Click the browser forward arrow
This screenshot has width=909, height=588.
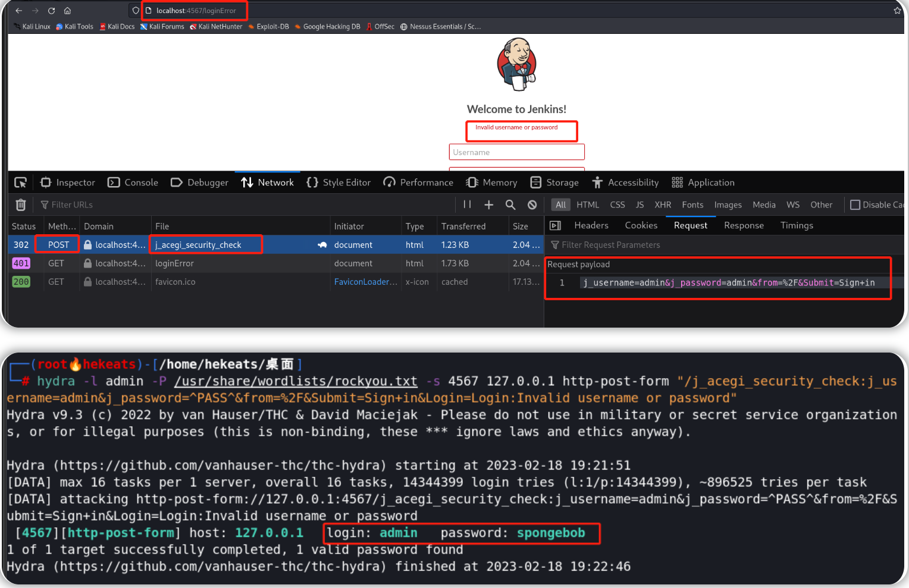(x=35, y=11)
